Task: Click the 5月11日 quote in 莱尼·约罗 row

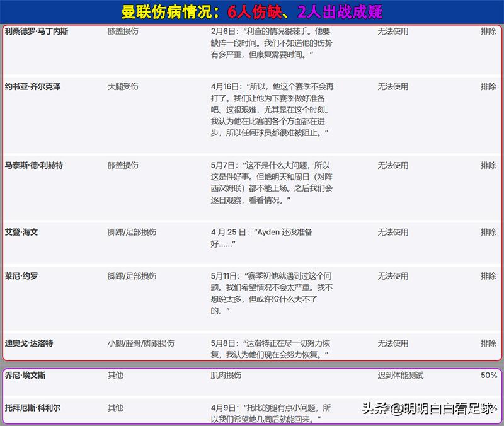Action: click(272, 293)
